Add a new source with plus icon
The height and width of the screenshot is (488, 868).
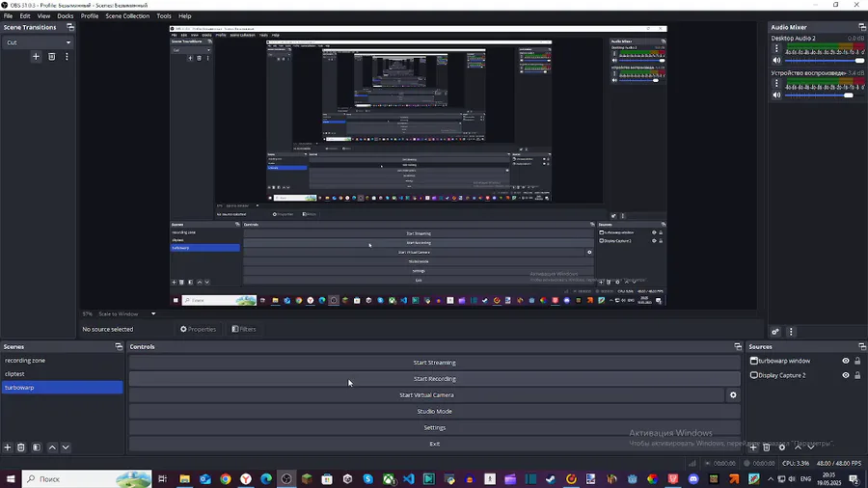[x=753, y=447]
